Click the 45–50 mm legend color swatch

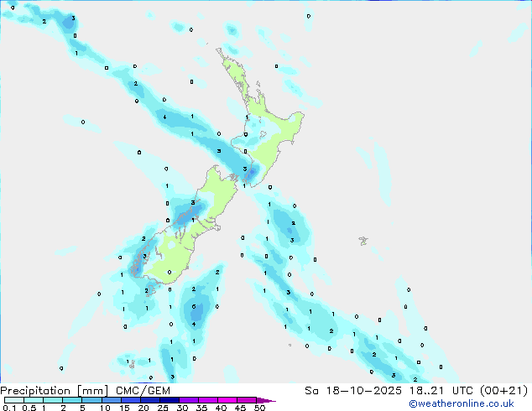pos(247,400)
